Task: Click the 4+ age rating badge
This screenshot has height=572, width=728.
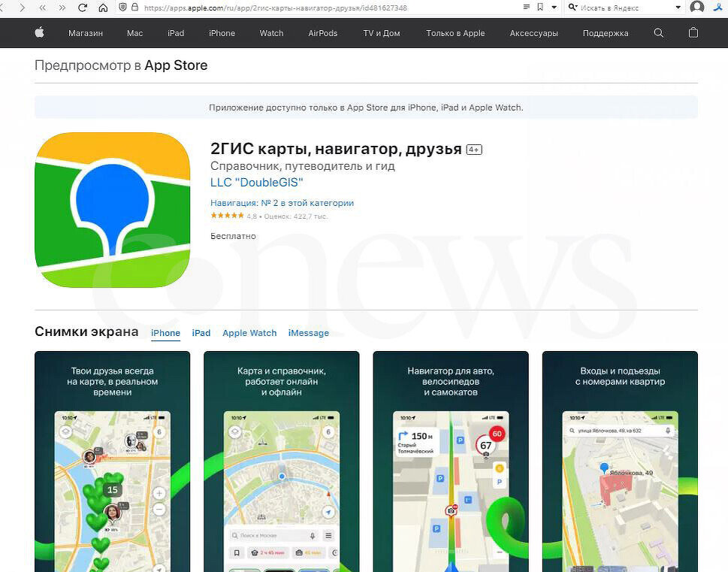Action: pyautogui.click(x=474, y=150)
